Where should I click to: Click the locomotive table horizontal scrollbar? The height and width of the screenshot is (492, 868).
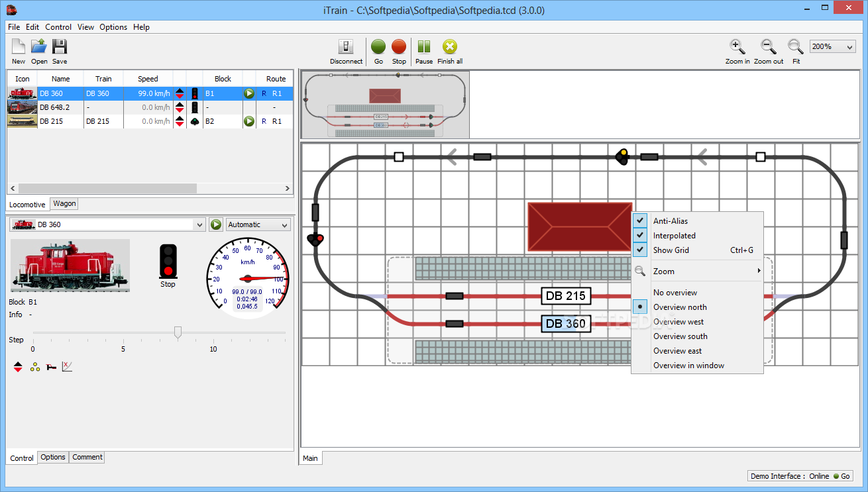click(x=107, y=189)
